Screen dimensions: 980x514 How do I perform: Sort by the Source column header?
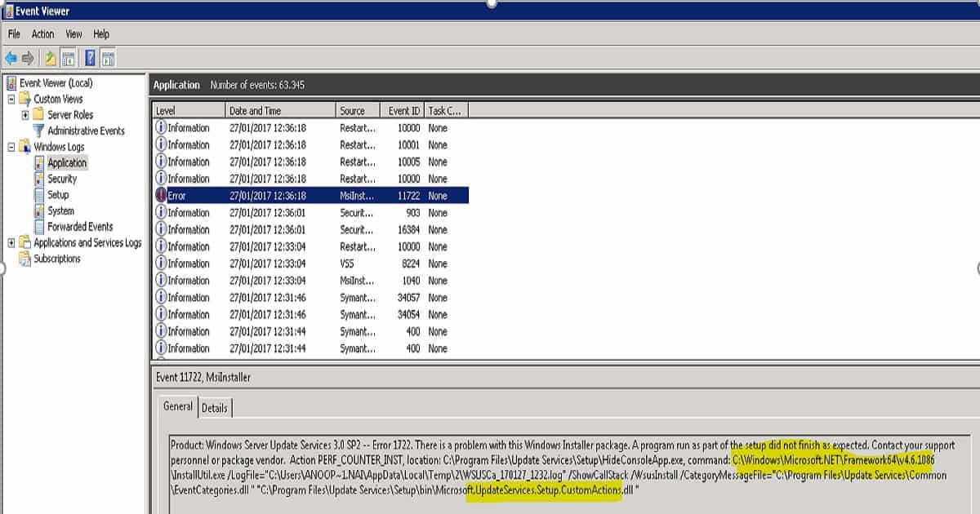click(x=359, y=111)
